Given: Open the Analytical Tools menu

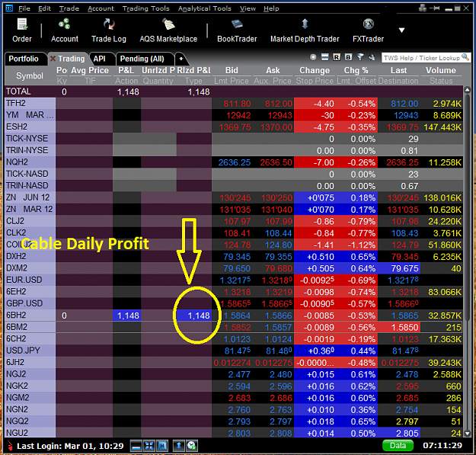Looking at the screenshot, I should click(x=205, y=8).
